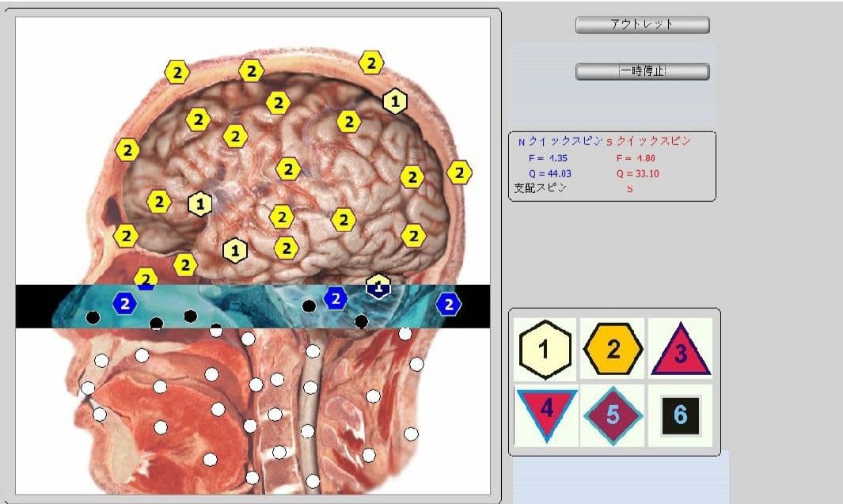Click the blue F = 1.35 value
This screenshot has width=843, height=504.
tap(545, 158)
